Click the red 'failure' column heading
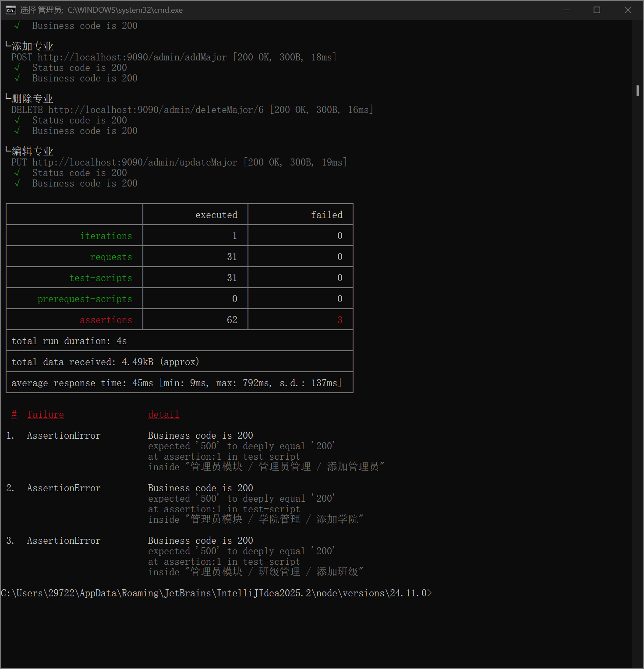This screenshot has height=669, width=644. tap(46, 415)
